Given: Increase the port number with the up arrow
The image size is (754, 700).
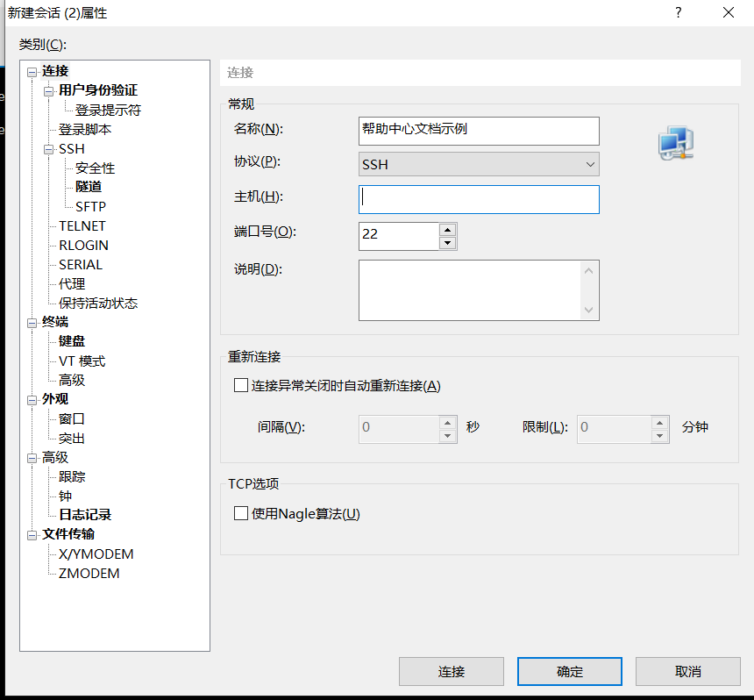Looking at the screenshot, I should (446, 229).
